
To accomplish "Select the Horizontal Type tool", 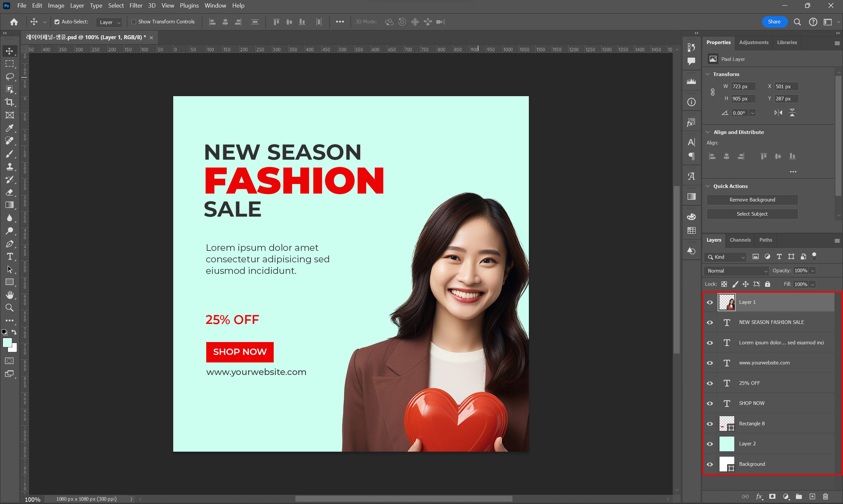I will tap(10, 256).
